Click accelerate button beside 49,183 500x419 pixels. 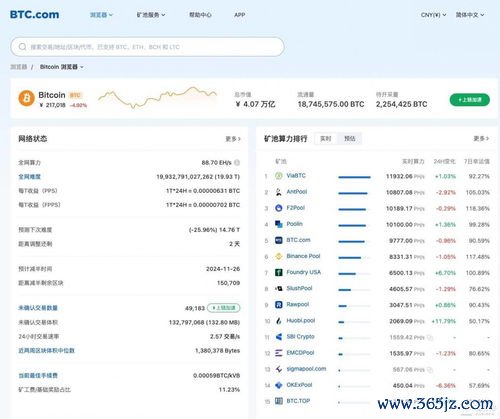pos(224,308)
